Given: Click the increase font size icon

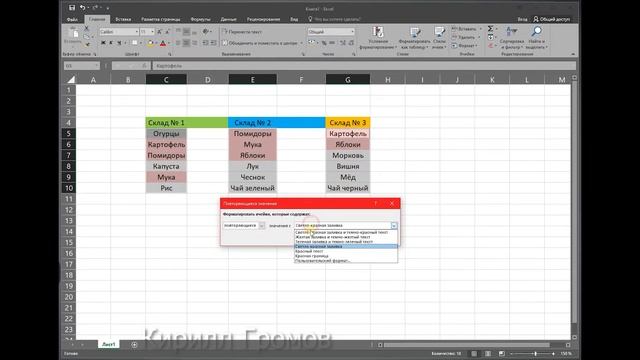Looking at the screenshot, I should pos(159,32).
